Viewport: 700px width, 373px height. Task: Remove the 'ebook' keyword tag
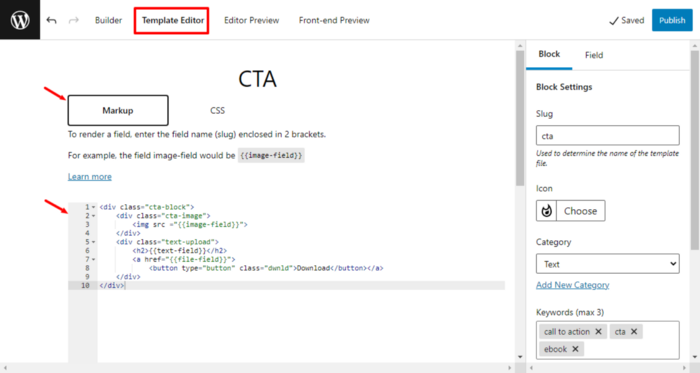(x=575, y=349)
